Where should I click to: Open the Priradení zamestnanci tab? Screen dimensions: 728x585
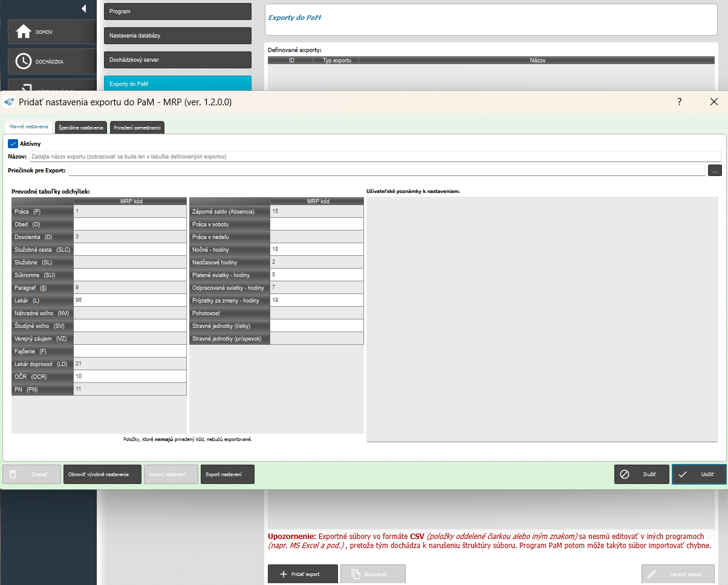tap(137, 128)
